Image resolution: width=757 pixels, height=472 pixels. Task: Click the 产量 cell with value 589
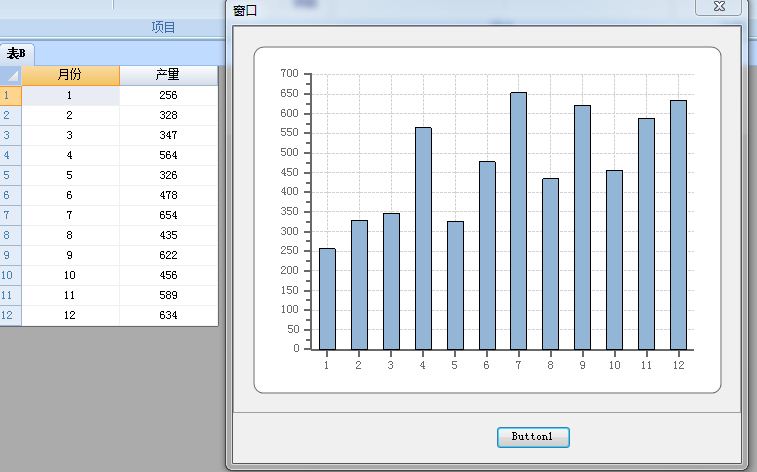click(168, 295)
